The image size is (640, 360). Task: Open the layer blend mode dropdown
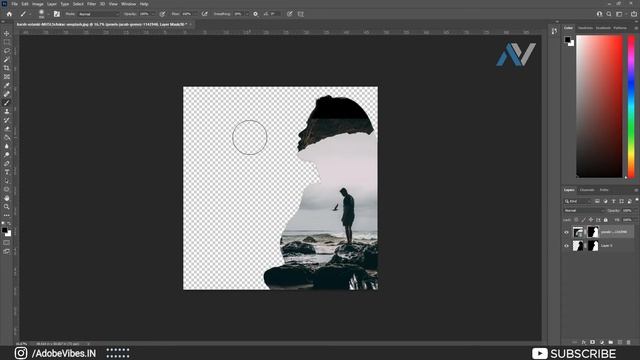coord(584,211)
